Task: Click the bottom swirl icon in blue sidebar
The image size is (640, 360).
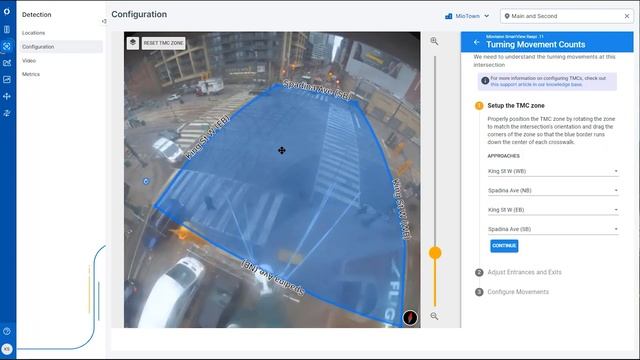Action: (x=7, y=113)
